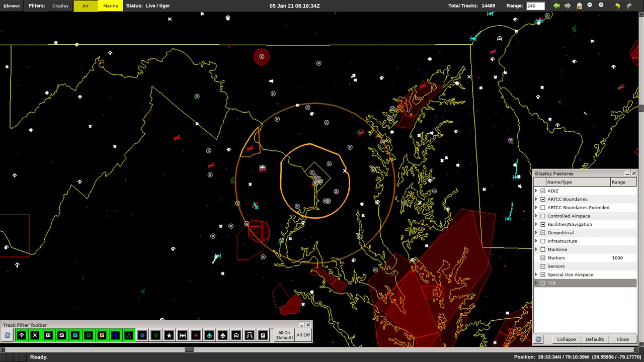Image resolution: width=644 pixels, height=362 pixels.
Task: Toggle the Marine filter button
Action: click(111, 6)
